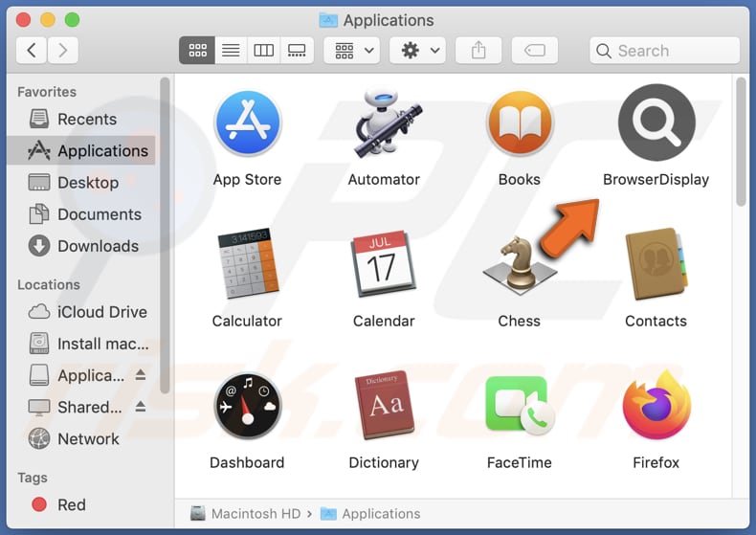Screen dimensions: 756x535
Task: Select Recents in the sidebar
Action: (x=81, y=119)
